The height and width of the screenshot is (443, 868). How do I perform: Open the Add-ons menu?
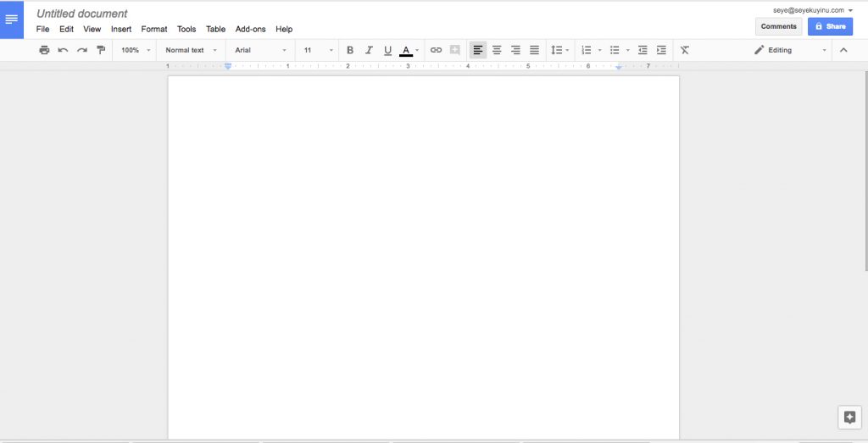click(251, 30)
